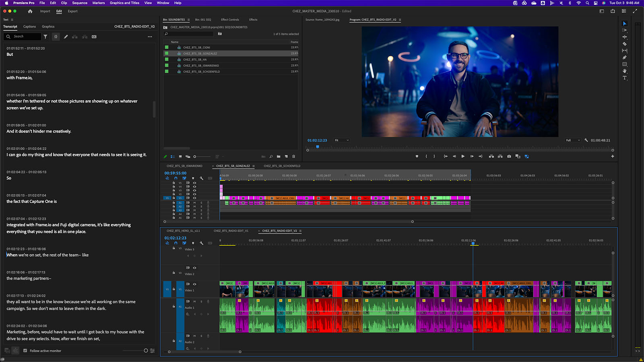The image size is (644, 362).
Task: Select the Ripple Edit tool
Action: (x=625, y=37)
